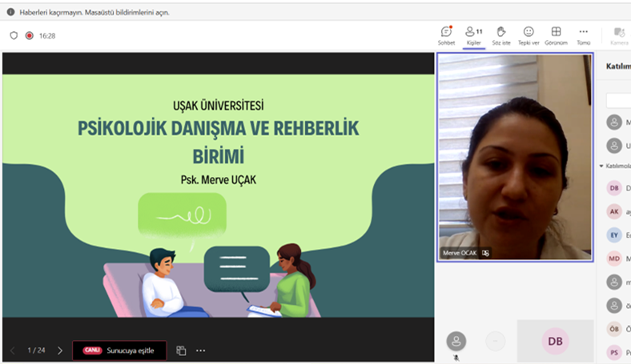This screenshot has height=364, width=631.
Task: Open slide more options ellipsis
Action: coord(201,350)
